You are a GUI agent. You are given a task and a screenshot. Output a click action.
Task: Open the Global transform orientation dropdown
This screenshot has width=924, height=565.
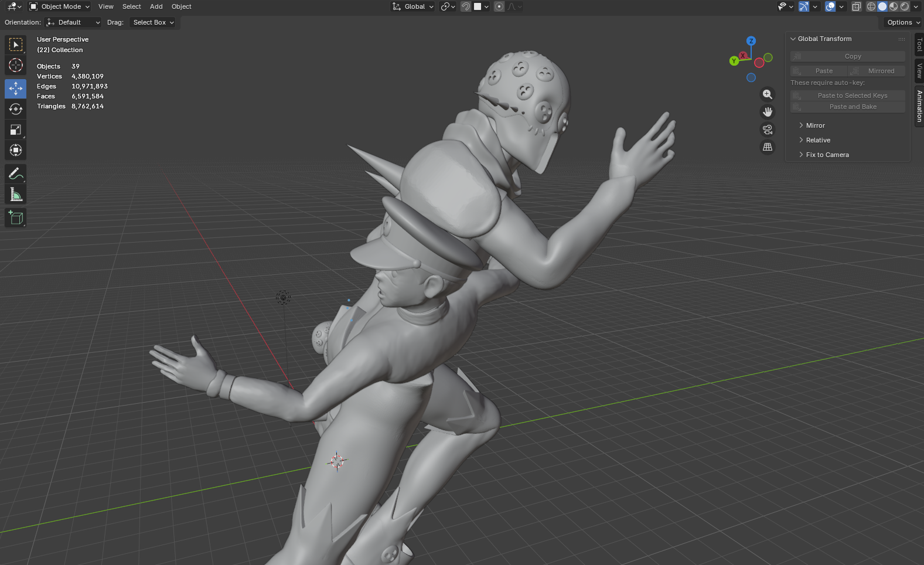[x=413, y=6]
